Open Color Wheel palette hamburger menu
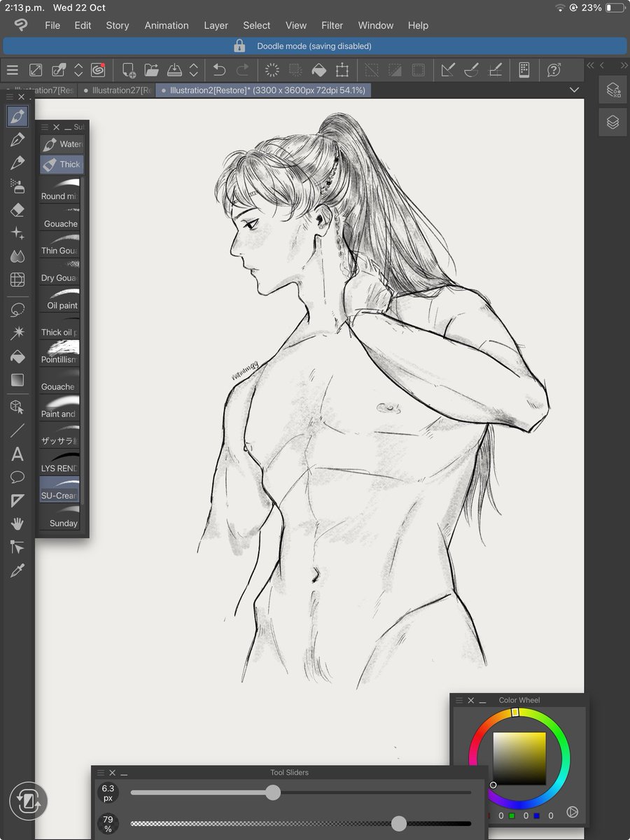This screenshot has height=840, width=630. 459,700
